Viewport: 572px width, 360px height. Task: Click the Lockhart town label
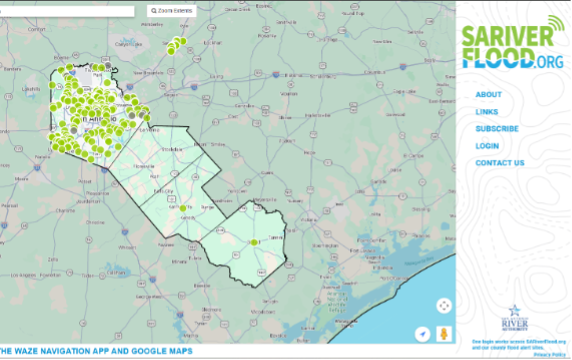(213, 43)
